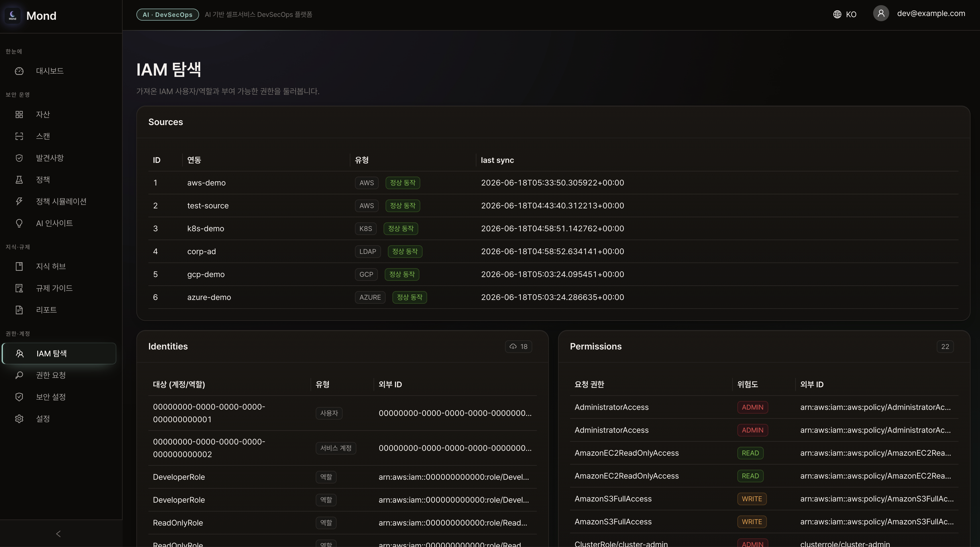The image size is (980, 547).
Task: Click the Identities count badge 18
Action: 518,346
